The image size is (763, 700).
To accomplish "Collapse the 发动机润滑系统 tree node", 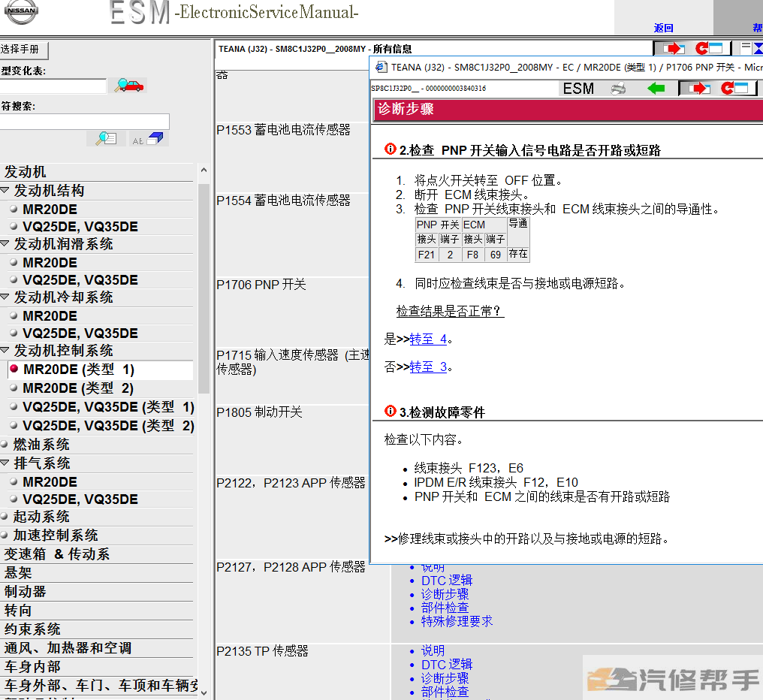I will click(x=5, y=243).
